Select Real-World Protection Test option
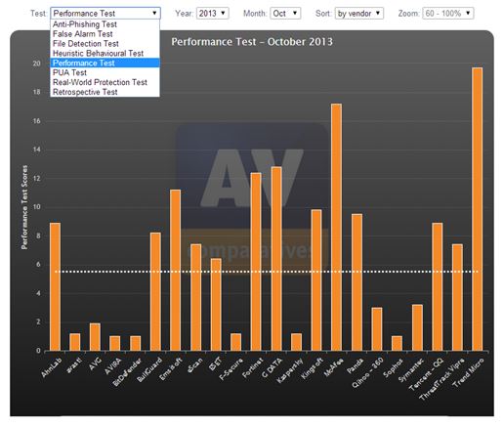 pos(105,82)
